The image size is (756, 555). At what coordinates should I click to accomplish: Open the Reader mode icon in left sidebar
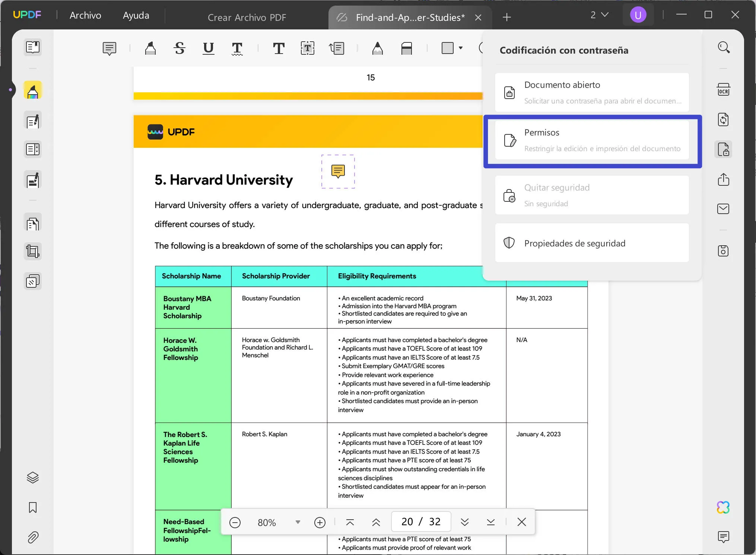33,47
